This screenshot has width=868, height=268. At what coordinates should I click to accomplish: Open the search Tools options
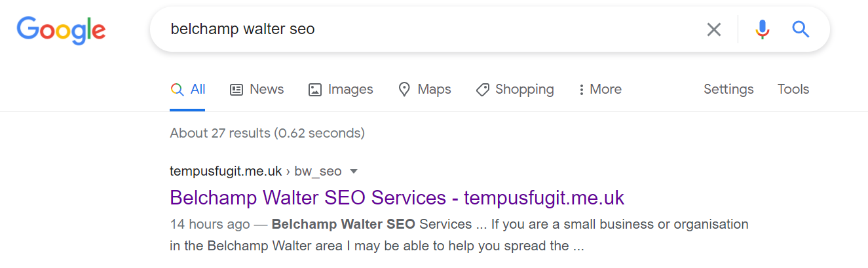click(793, 89)
